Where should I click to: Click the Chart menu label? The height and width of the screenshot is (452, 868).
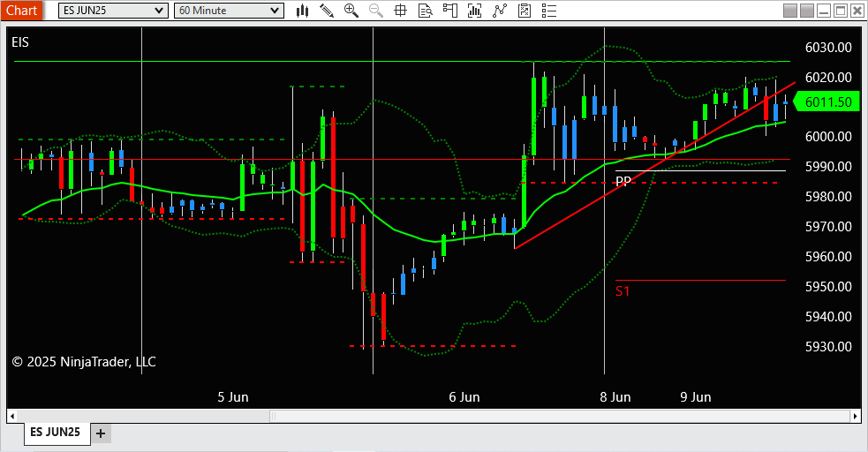(21, 11)
